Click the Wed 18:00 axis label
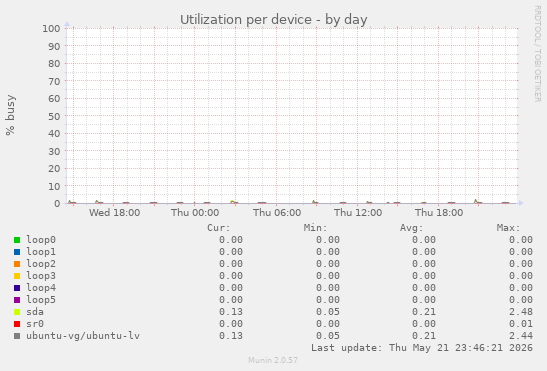This screenshot has width=547, height=371. pyautogui.click(x=114, y=213)
